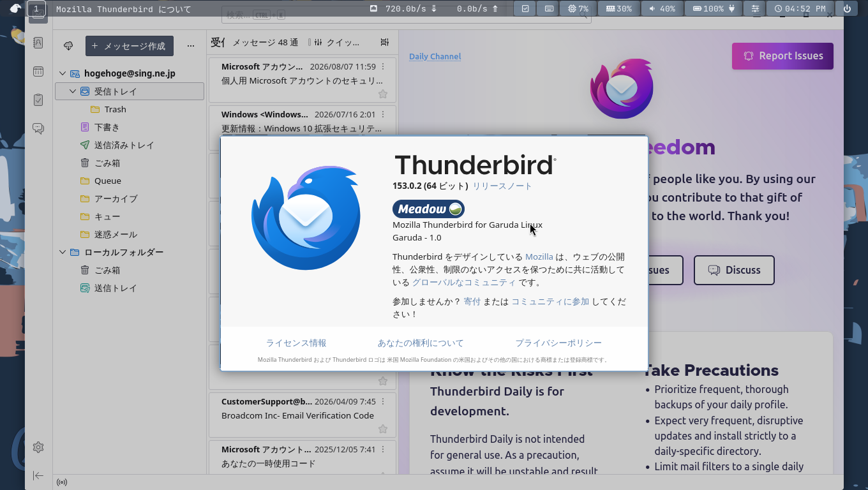
Task: Star the CustomerSupport Broadcom message
Action: click(383, 429)
